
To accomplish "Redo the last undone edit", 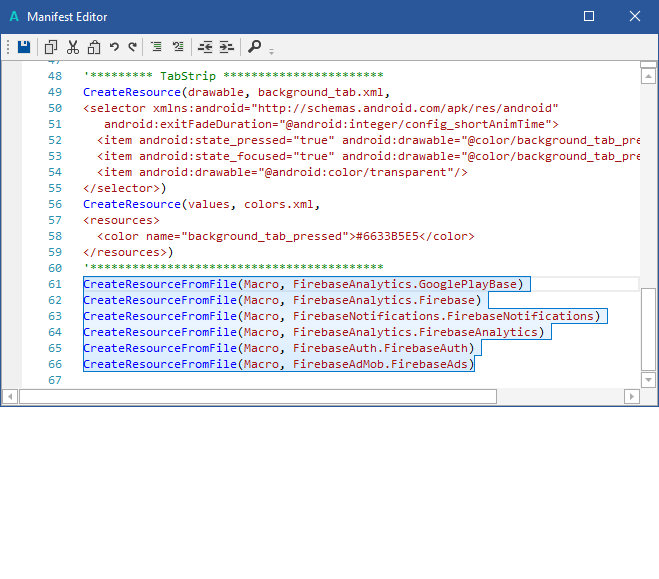I will tap(132, 47).
